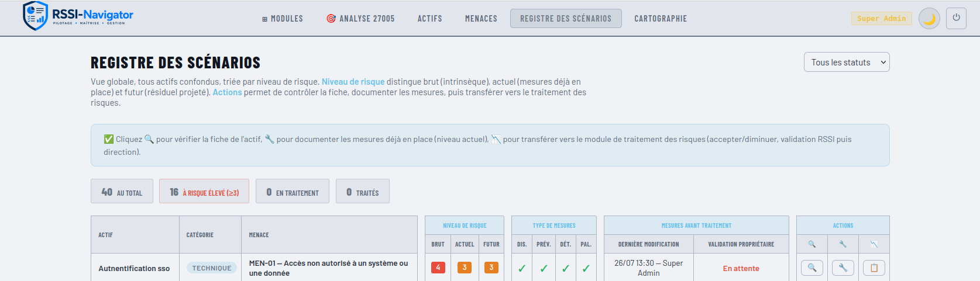
Task: Click the Pal. measure checkmark
Action: tap(586, 268)
